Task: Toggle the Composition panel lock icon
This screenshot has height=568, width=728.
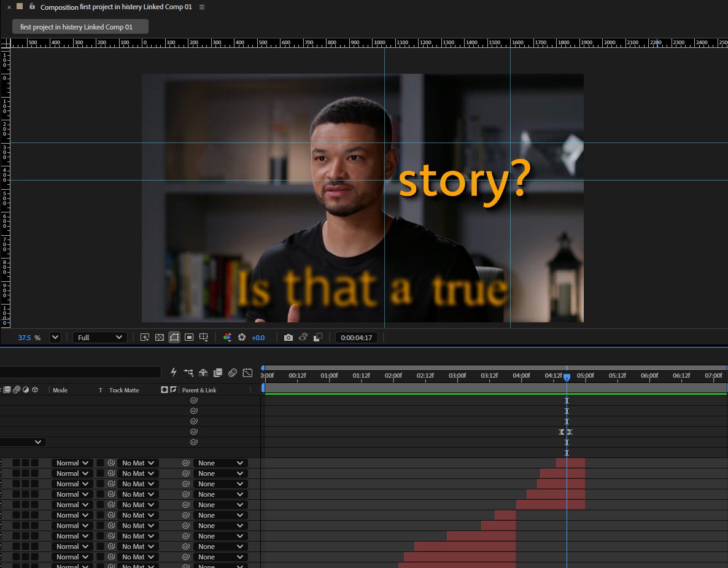Action: tap(32, 7)
